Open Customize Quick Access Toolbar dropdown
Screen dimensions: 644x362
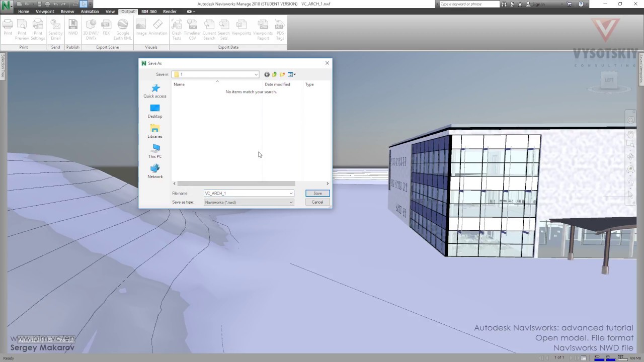pos(91,4)
